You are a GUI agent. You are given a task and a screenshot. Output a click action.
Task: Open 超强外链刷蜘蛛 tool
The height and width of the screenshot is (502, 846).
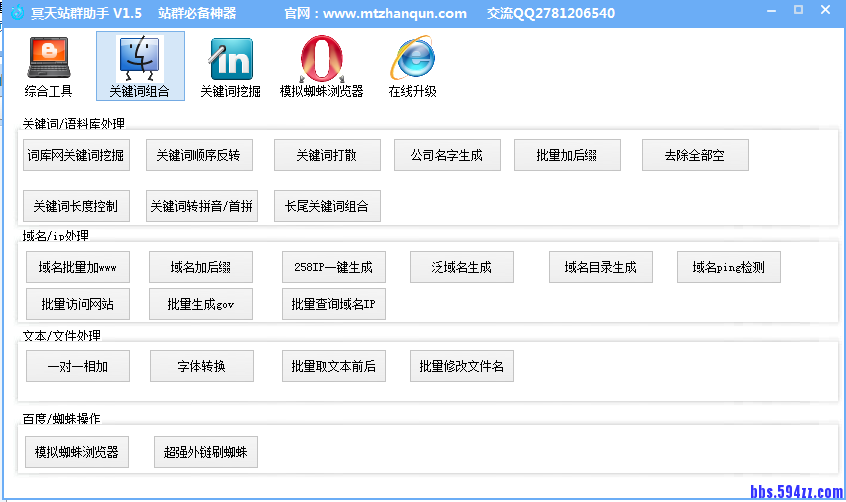pyautogui.click(x=206, y=452)
